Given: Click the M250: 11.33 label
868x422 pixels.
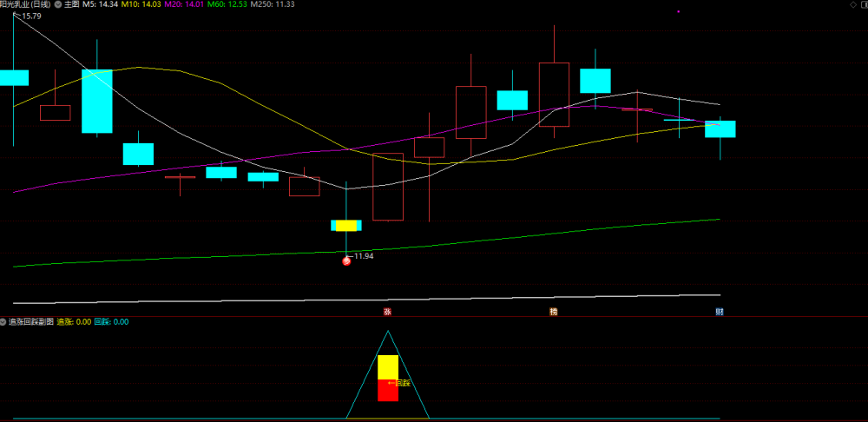Looking at the screenshot, I should point(273,4).
